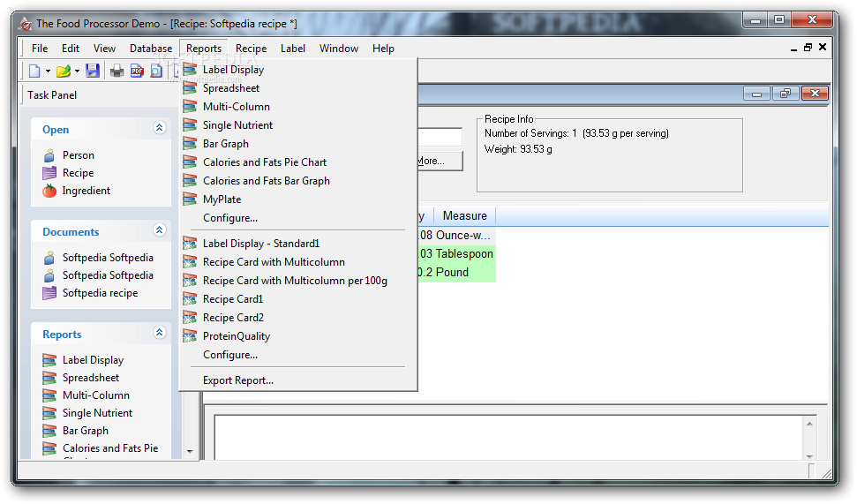Choose Single Nutrient in Reports menu

[x=298, y=125]
